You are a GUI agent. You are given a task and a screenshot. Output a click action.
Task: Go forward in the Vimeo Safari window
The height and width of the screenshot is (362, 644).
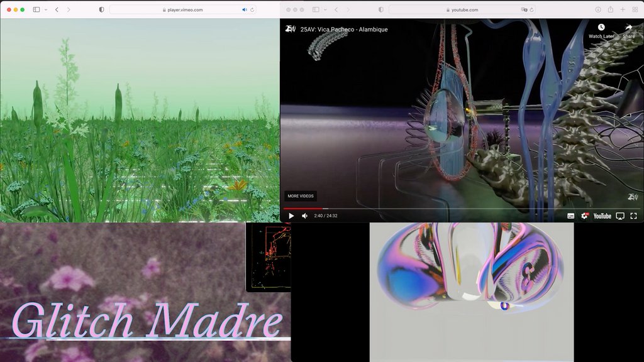69,9
